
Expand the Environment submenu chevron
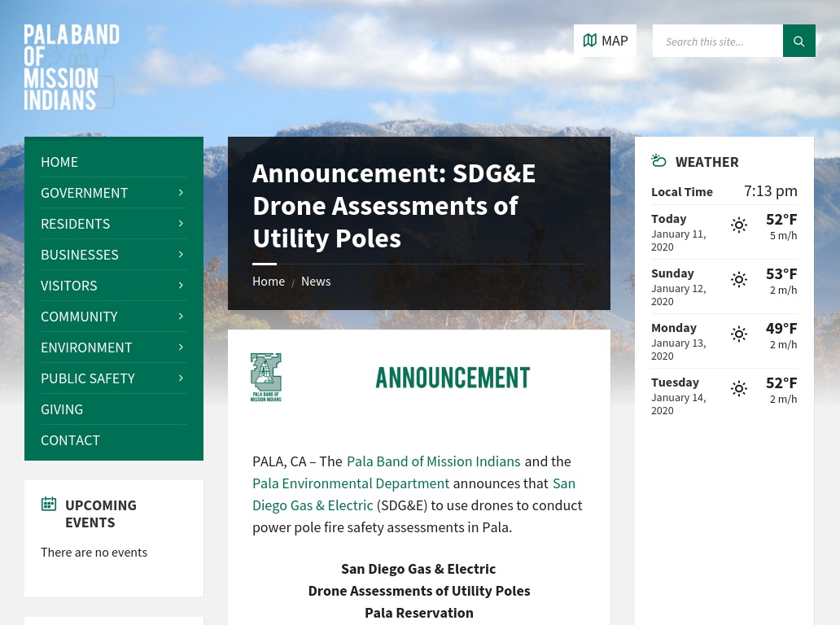point(181,347)
